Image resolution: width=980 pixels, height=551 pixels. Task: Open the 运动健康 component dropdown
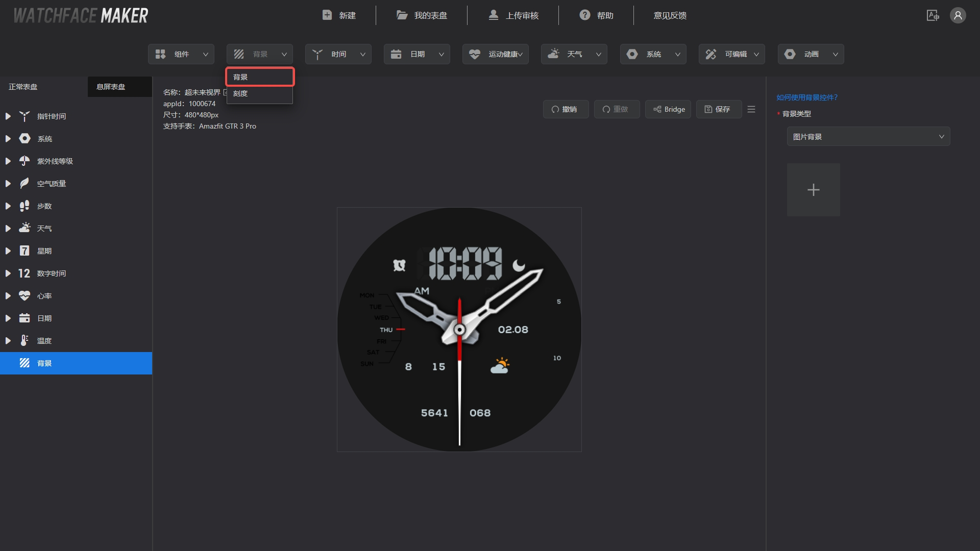click(x=495, y=54)
